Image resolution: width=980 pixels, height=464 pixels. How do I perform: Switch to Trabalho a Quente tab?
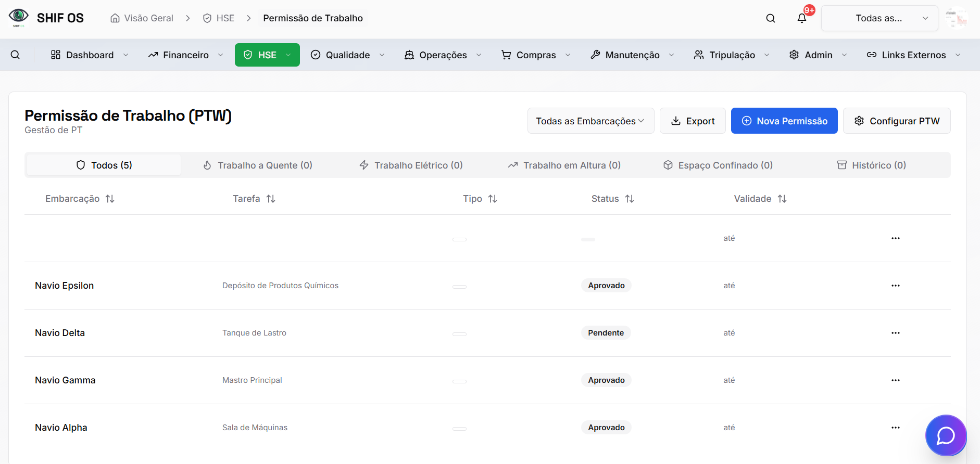point(258,165)
